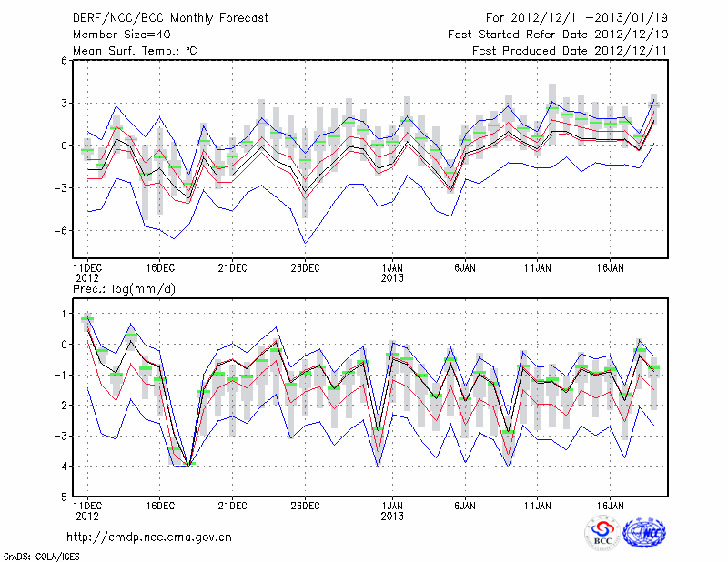Open the cmdp.ncc.cma.gov.cn URL link

click(x=149, y=537)
